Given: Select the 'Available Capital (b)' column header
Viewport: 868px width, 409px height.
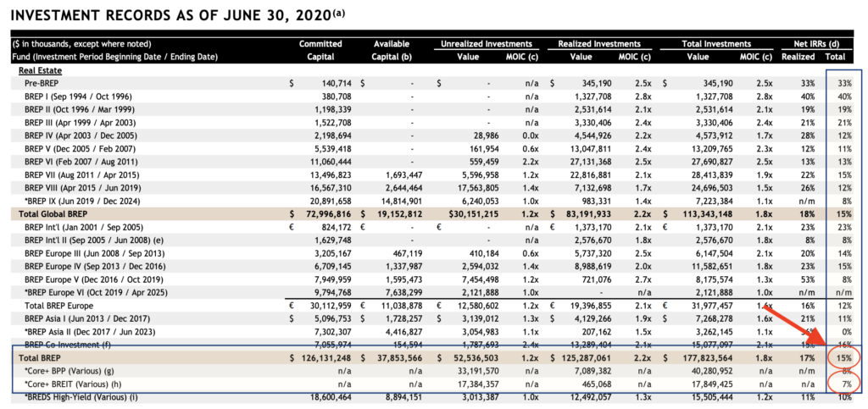Looking at the screenshot, I should coord(392,50).
